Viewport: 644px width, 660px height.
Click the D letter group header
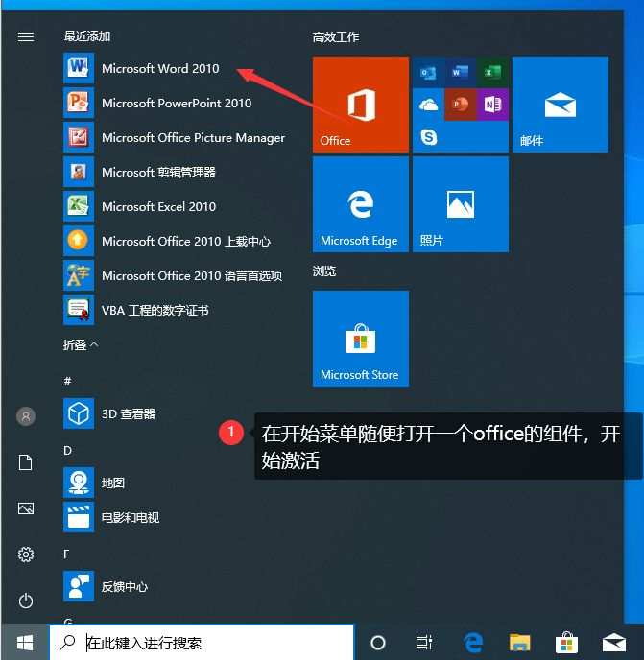pos(67,450)
